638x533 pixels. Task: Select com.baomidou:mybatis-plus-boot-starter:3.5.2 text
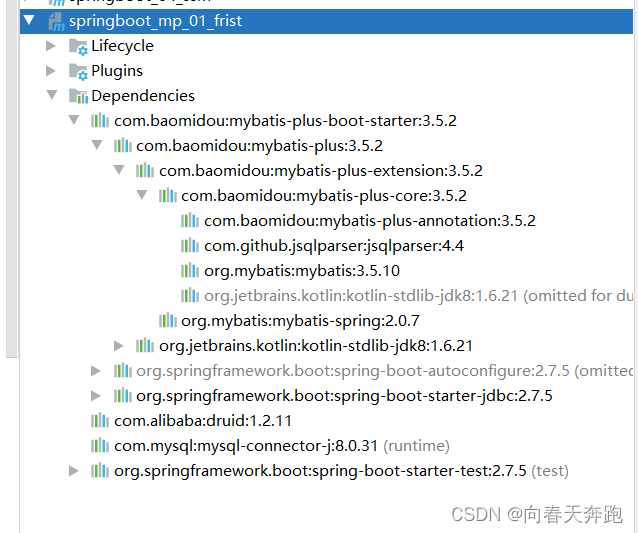pyautogui.click(x=286, y=121)
